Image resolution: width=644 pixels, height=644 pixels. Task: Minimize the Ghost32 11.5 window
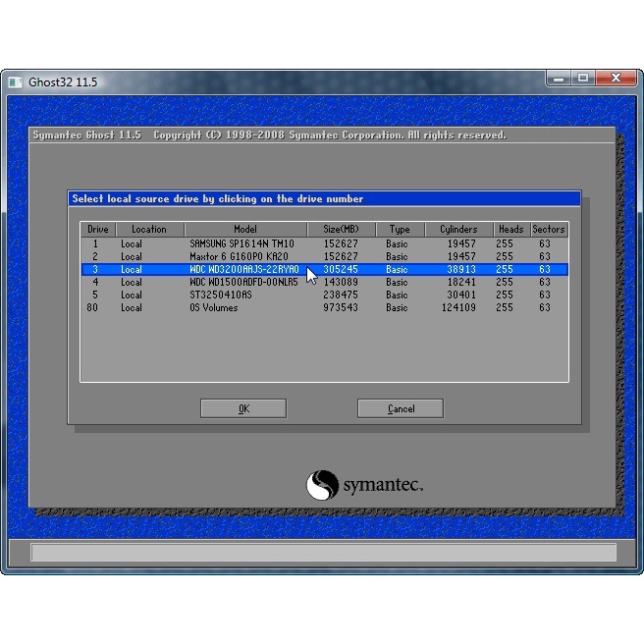coord(559,78)
